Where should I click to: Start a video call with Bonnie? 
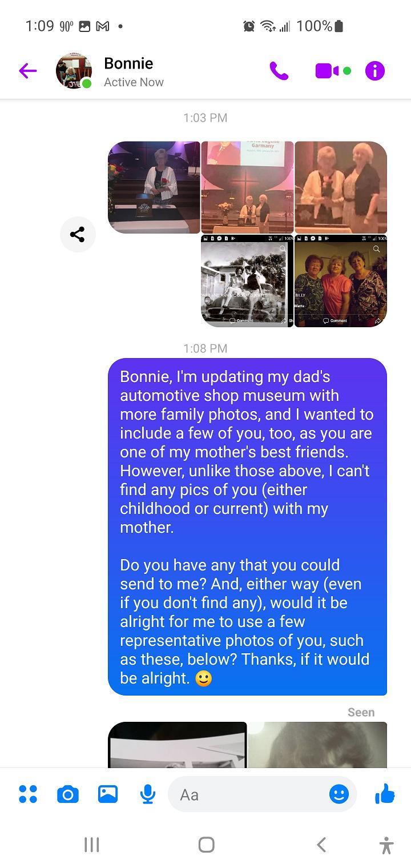[327, 71]
